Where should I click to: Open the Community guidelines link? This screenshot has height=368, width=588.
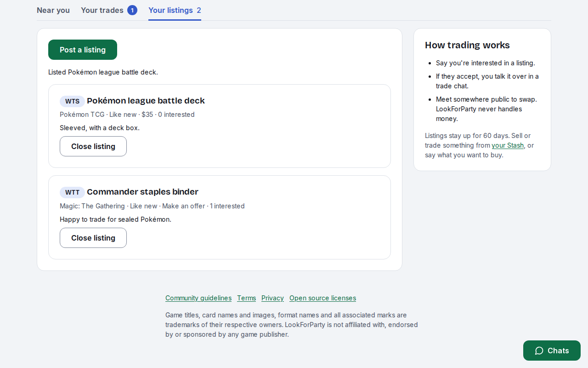pyautogui.click(x=198, y=298)
